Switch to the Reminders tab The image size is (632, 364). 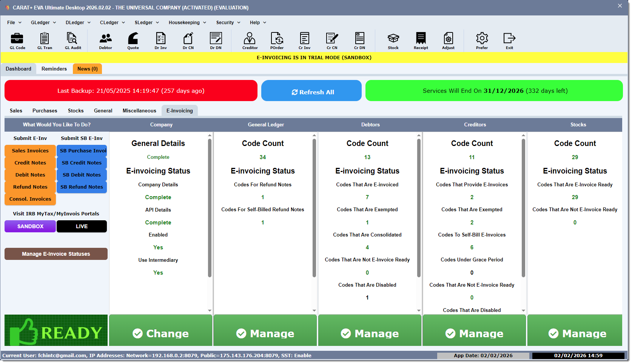tap(54, 69)
